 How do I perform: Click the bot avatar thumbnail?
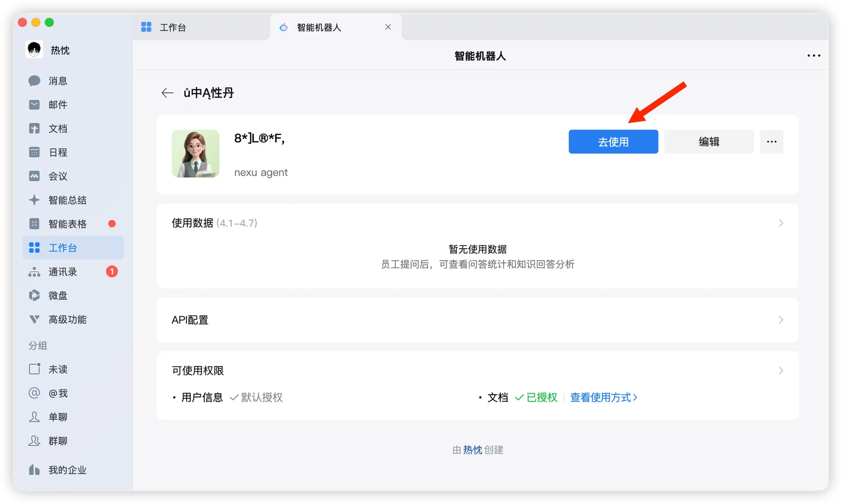point(195,154)
